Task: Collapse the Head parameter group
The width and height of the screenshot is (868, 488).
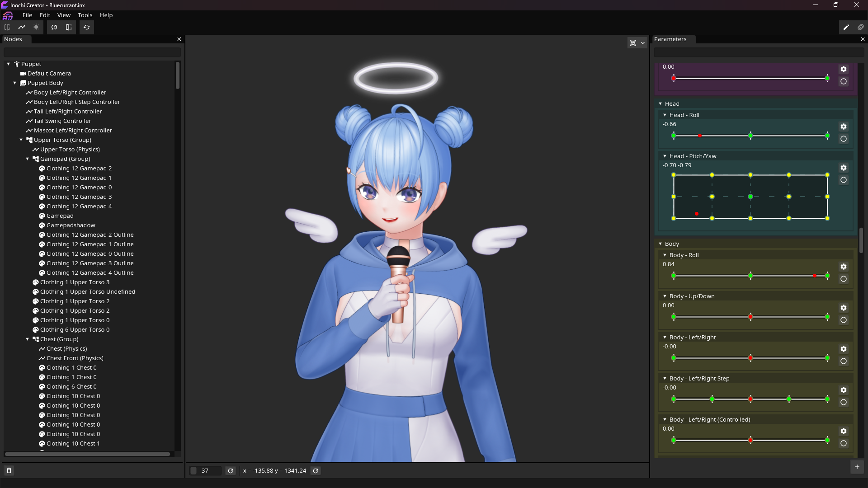Action: coord(660,104)
